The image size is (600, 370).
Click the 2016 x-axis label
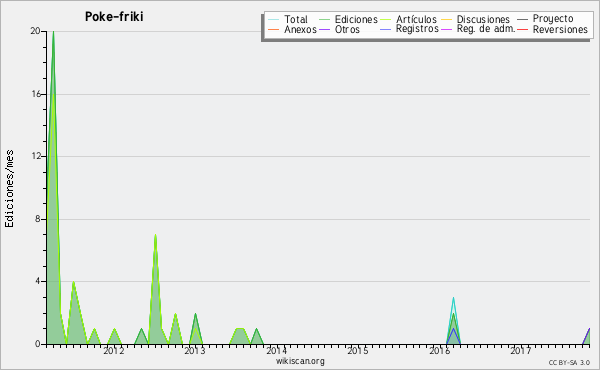point(440,350)
